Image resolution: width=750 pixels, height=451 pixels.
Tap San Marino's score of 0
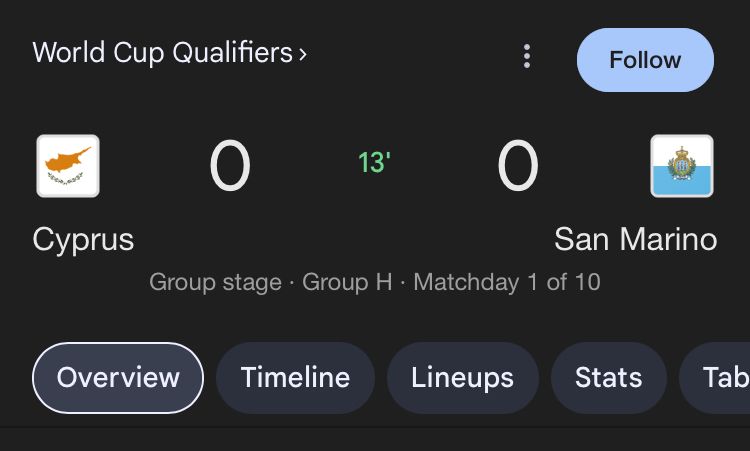click(x=518, y=166)
